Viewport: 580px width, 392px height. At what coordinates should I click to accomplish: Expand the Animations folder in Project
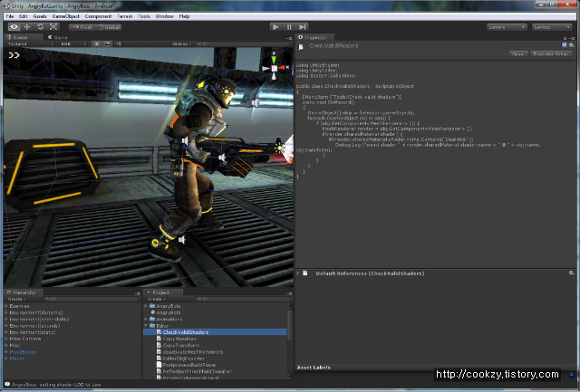pyautogui.click(x=146, y=319)
